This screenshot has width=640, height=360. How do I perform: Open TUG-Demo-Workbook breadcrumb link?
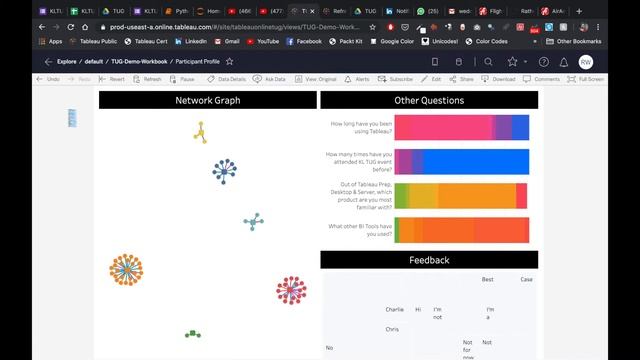(139, 62)
